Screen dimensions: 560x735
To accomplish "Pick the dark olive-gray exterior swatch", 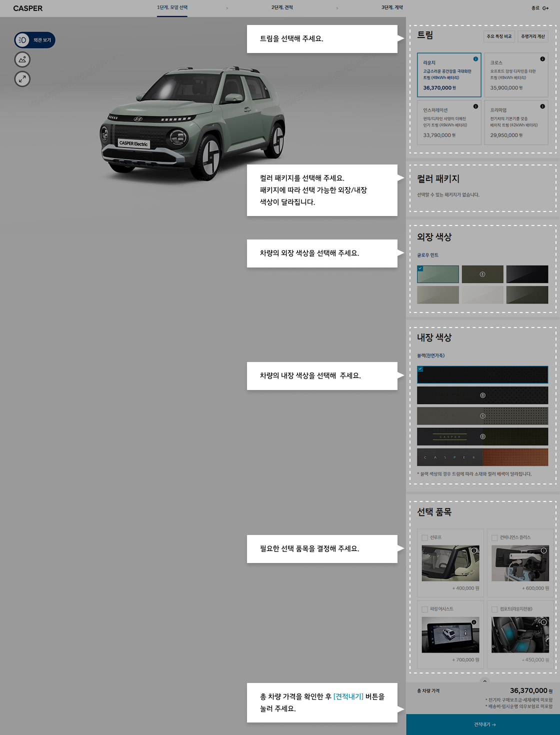I will click(527, 295).
